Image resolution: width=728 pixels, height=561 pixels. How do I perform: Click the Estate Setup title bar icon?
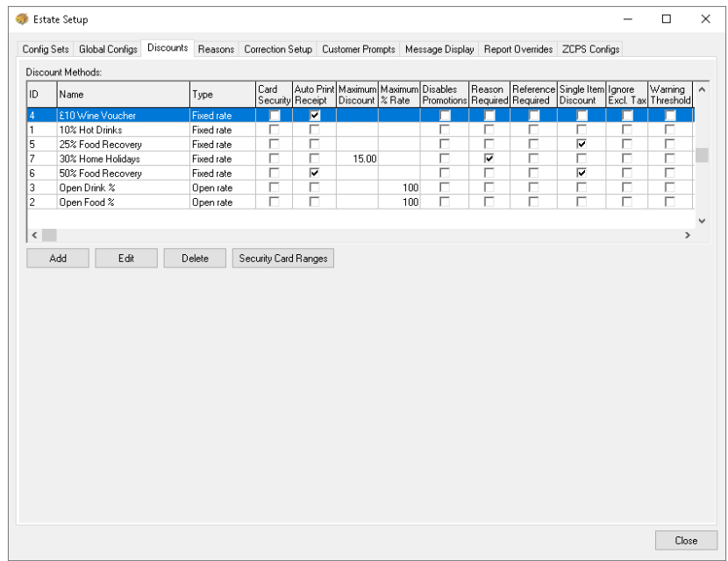pos(22,19)
